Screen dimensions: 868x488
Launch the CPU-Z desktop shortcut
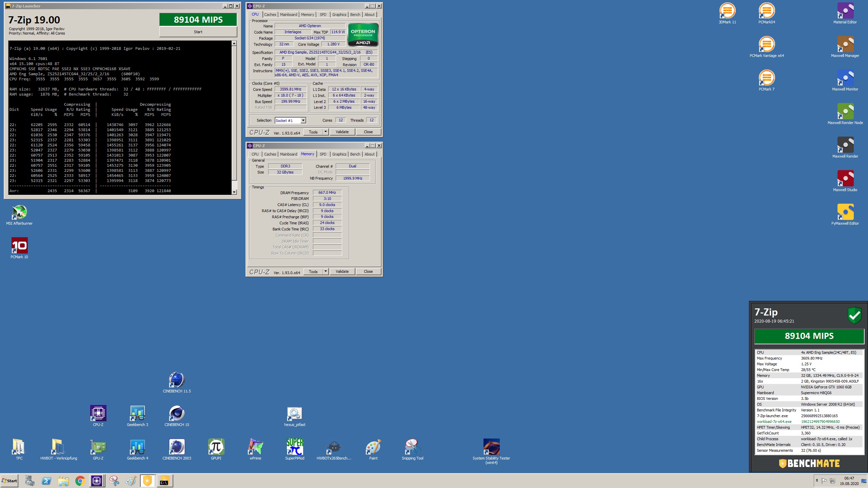[98, 416]
